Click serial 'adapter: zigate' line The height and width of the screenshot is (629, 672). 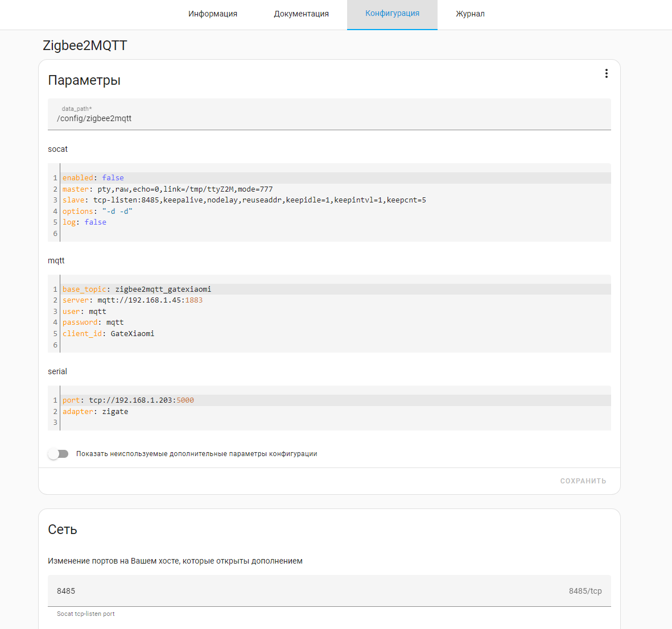(95, 411)
